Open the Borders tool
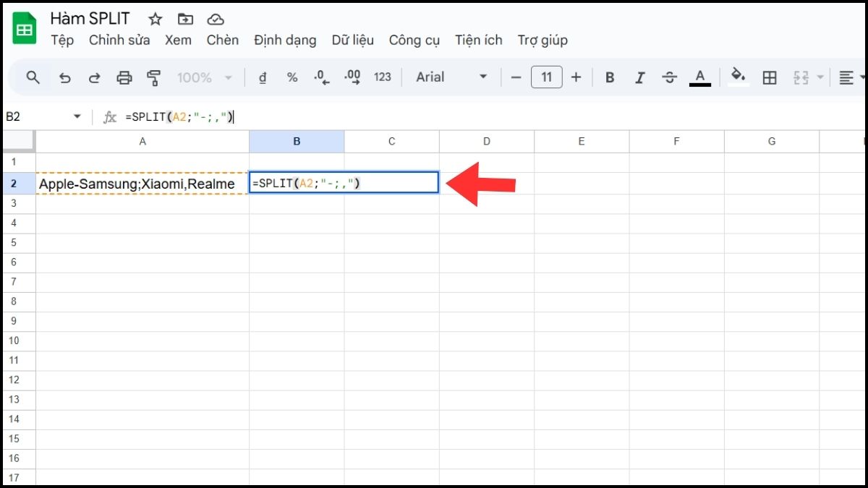The height and width of the screenshot is (488, 868). pos(770,77)
